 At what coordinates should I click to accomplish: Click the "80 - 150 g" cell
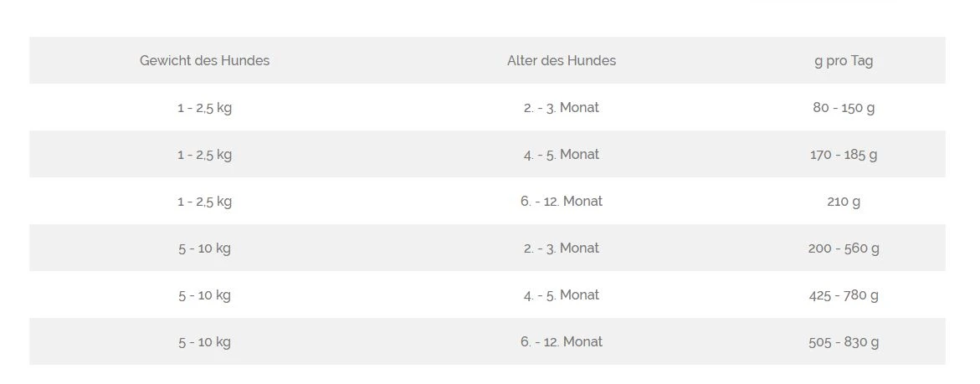click(x=843, y=107)
